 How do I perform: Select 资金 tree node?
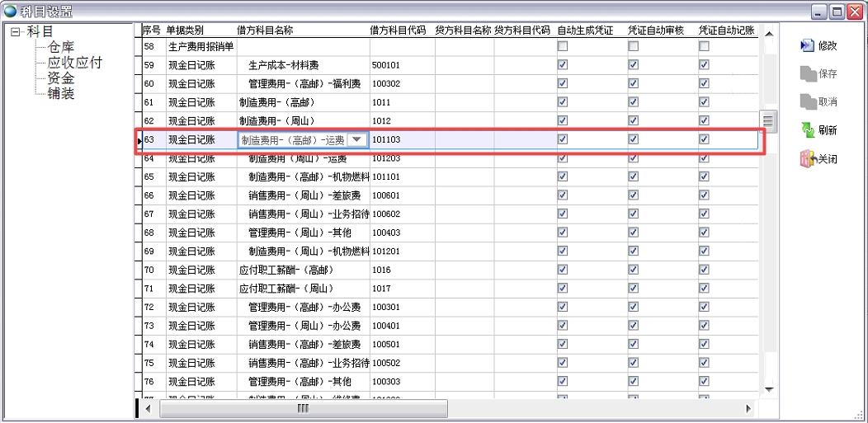[x=61, y=78]
